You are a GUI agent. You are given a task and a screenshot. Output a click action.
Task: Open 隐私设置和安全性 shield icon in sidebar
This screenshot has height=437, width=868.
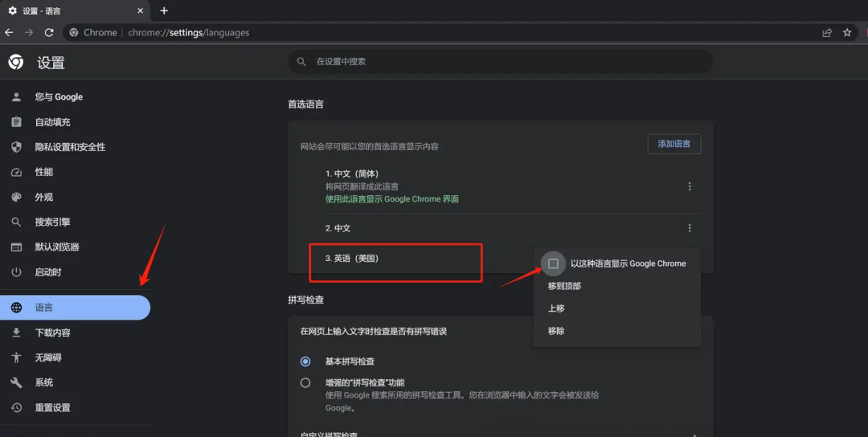coord(16,147)
